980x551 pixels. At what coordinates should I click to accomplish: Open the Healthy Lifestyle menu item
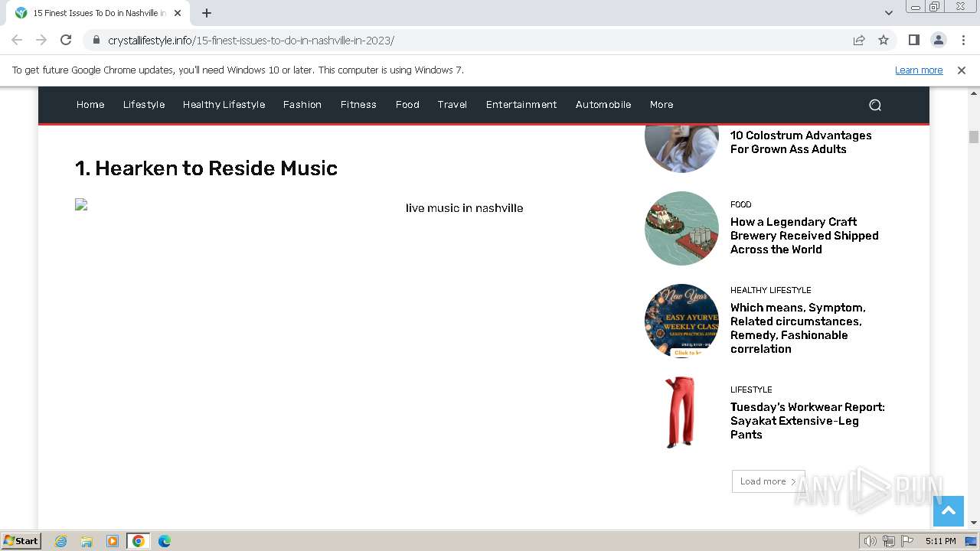click(224, 105)
